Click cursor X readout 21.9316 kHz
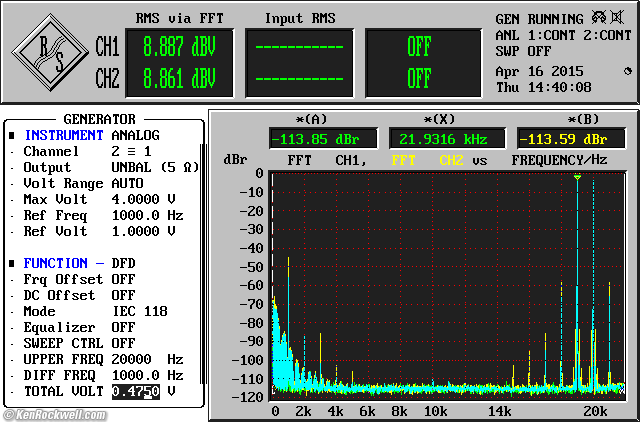The width and height of the screenshot is (640, 422). [447, 139]
